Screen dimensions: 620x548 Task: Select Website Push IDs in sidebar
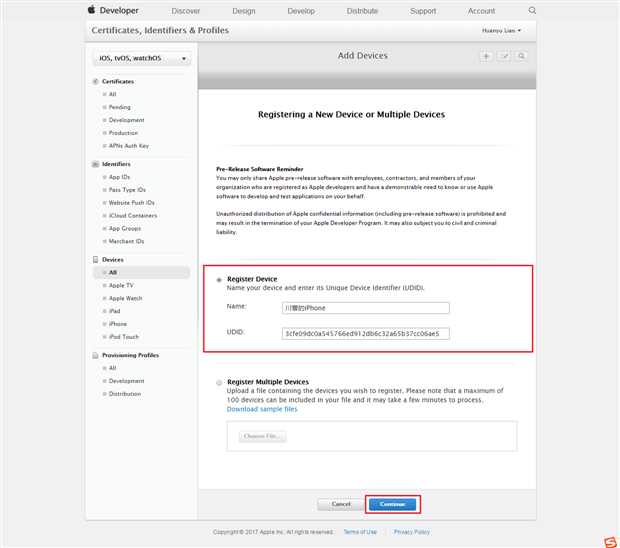[x=132, y=203]
